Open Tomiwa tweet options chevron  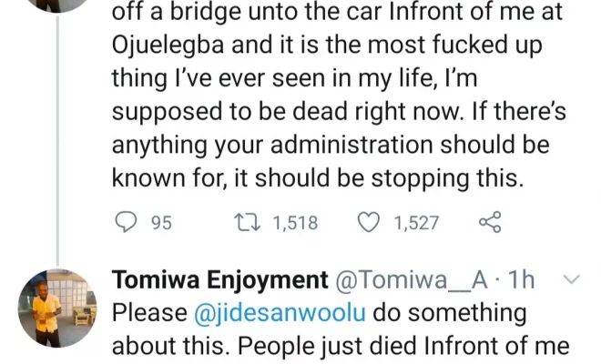573,280
